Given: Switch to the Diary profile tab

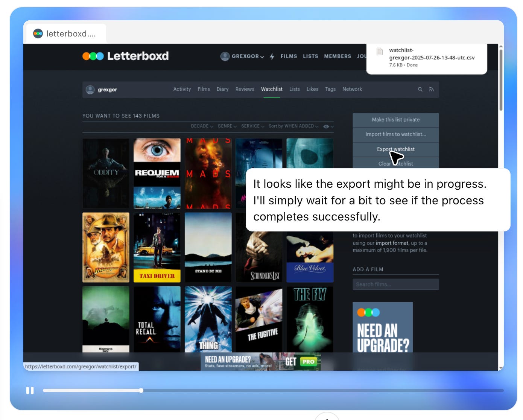Looking at the screenshot, I should click(x=222, y=89).
